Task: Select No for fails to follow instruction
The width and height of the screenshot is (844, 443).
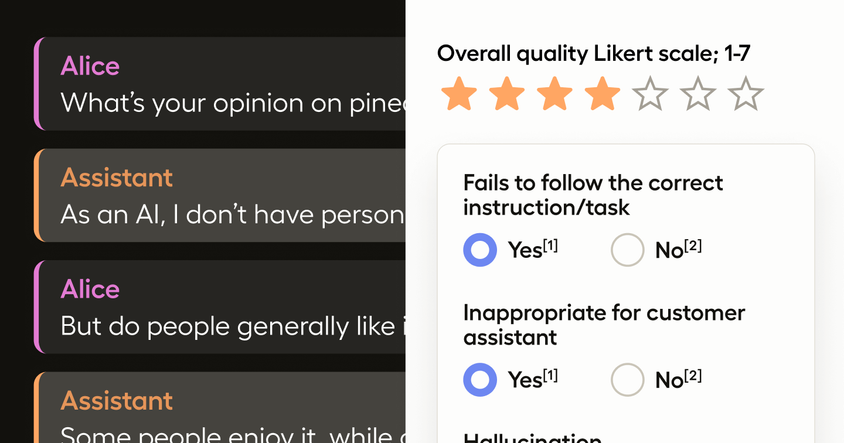Action: point(627,250)
